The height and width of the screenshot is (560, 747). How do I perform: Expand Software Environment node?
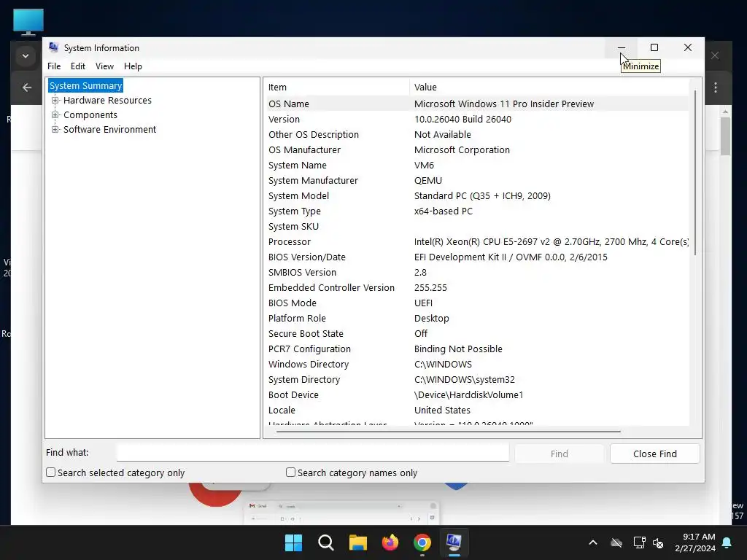pos(55,130)
